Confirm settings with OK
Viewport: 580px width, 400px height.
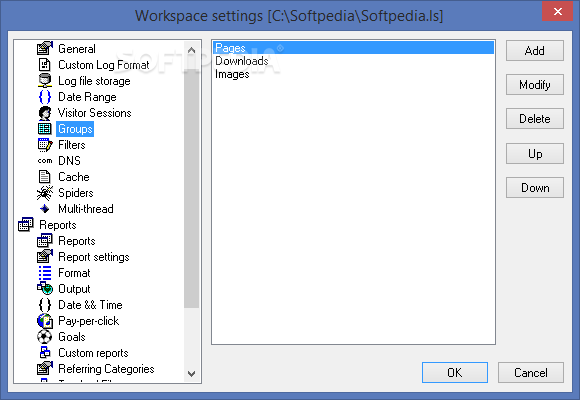coord(455,372)
